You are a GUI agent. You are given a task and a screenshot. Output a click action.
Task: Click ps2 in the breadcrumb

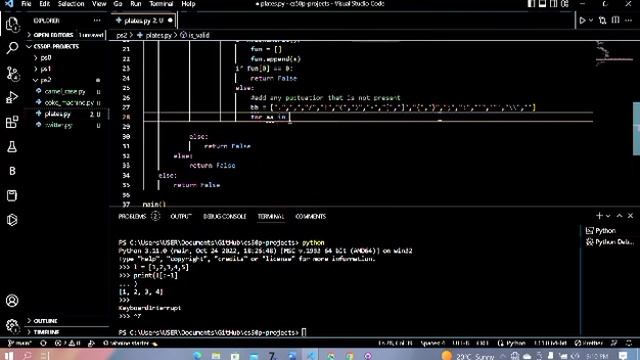tap(121, 36)
